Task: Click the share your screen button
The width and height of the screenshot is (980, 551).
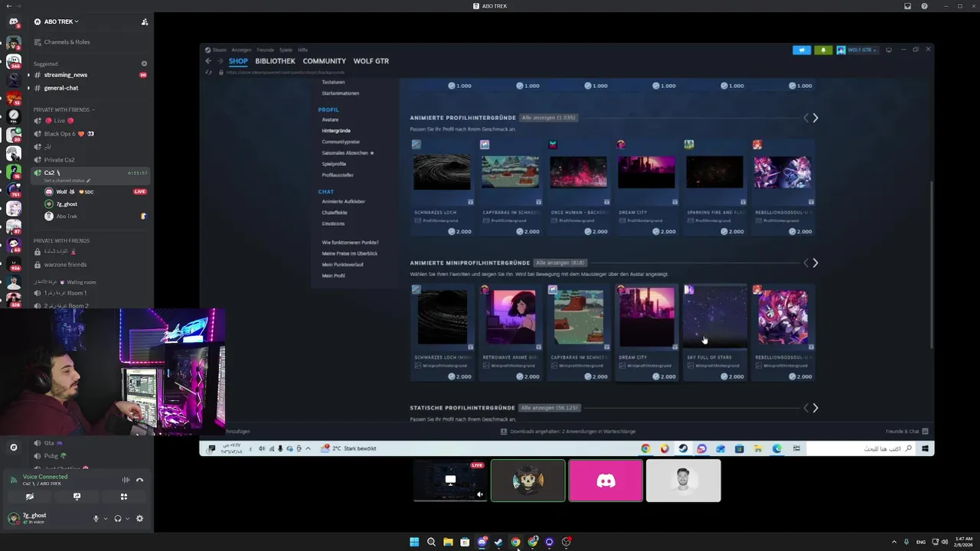Action: coord(77,497)
